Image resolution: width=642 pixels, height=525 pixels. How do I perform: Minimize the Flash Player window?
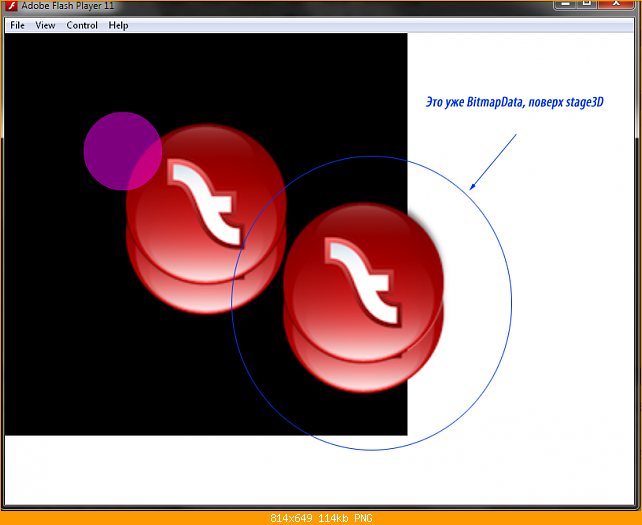(566, 3)
